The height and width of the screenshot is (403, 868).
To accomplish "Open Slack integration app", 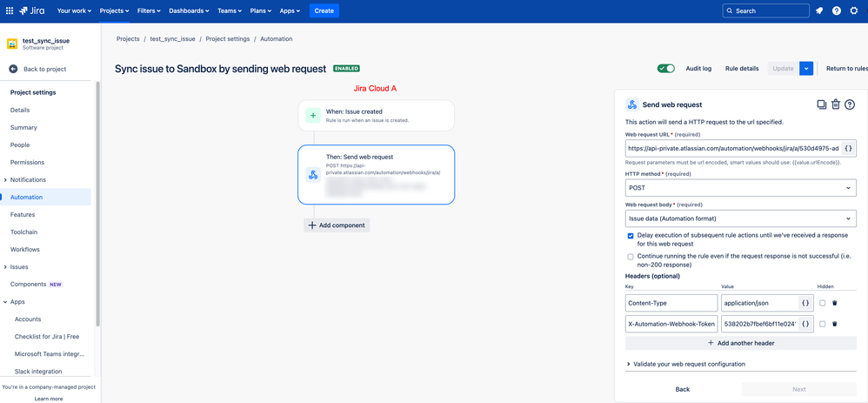I will [x=38, y=372].
